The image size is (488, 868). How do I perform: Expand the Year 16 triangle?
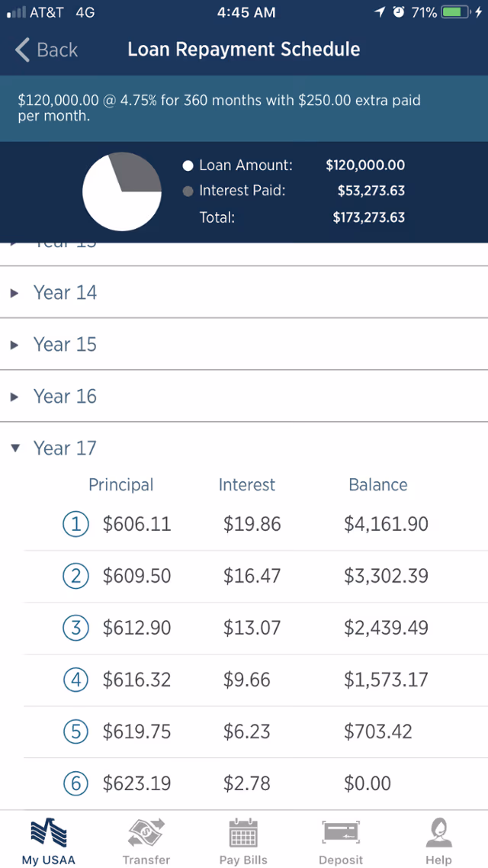point(15,397)
